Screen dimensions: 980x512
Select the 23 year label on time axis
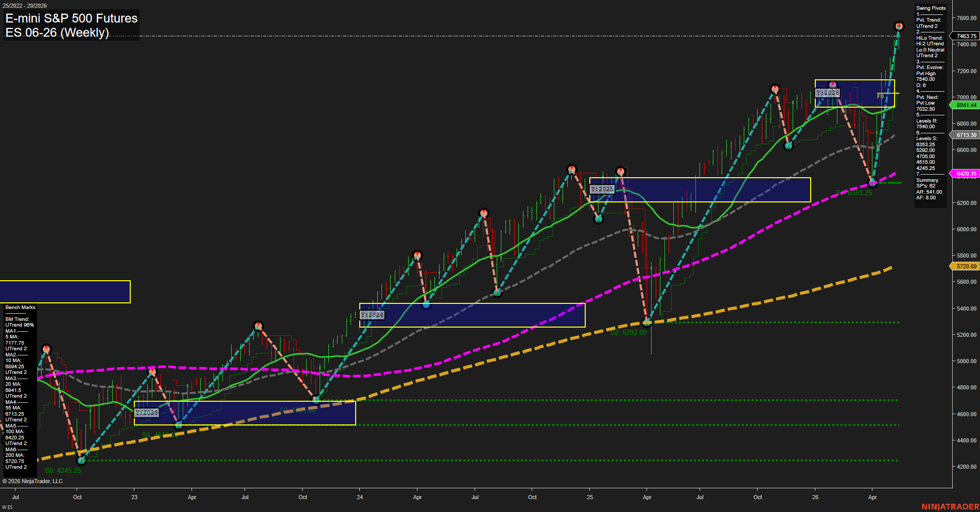(x=134, y=497)
